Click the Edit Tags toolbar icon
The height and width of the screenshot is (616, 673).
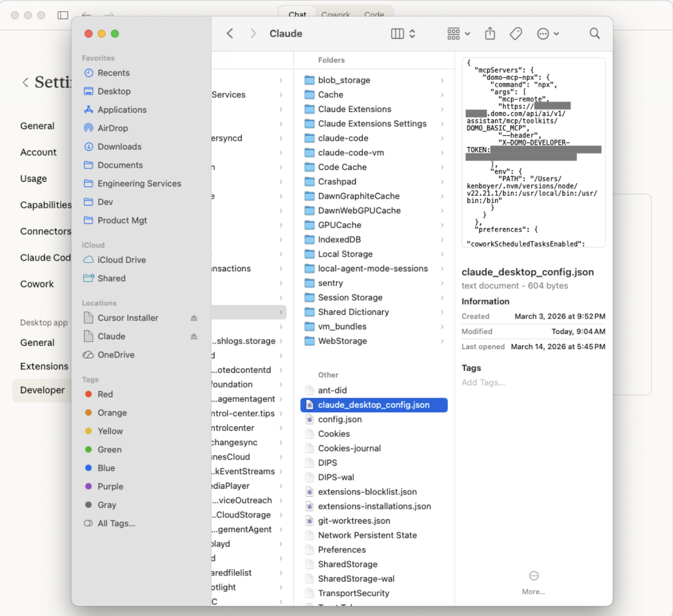[x=516, y=34]
